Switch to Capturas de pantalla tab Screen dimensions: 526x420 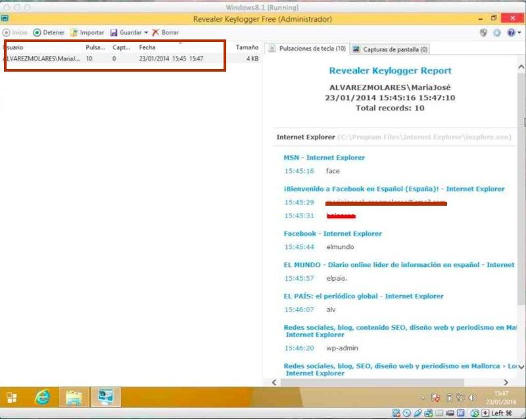[391, 49]
